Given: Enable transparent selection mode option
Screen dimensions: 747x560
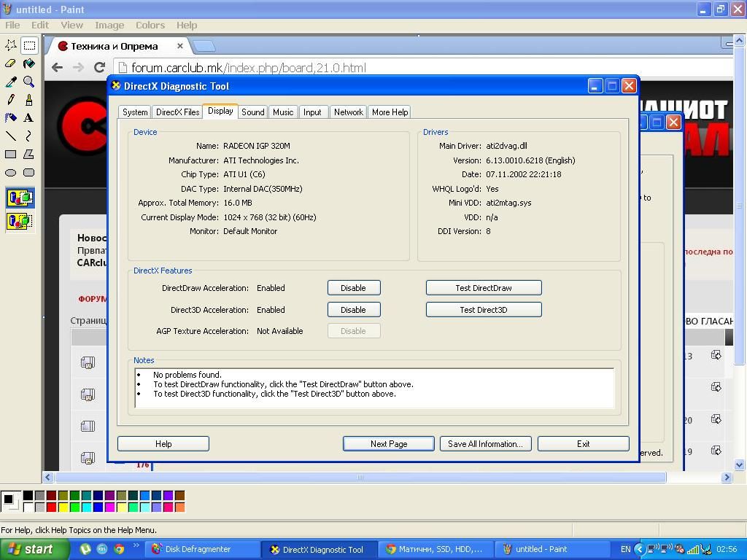Looking at the screenshot, I should coord(20,221).
